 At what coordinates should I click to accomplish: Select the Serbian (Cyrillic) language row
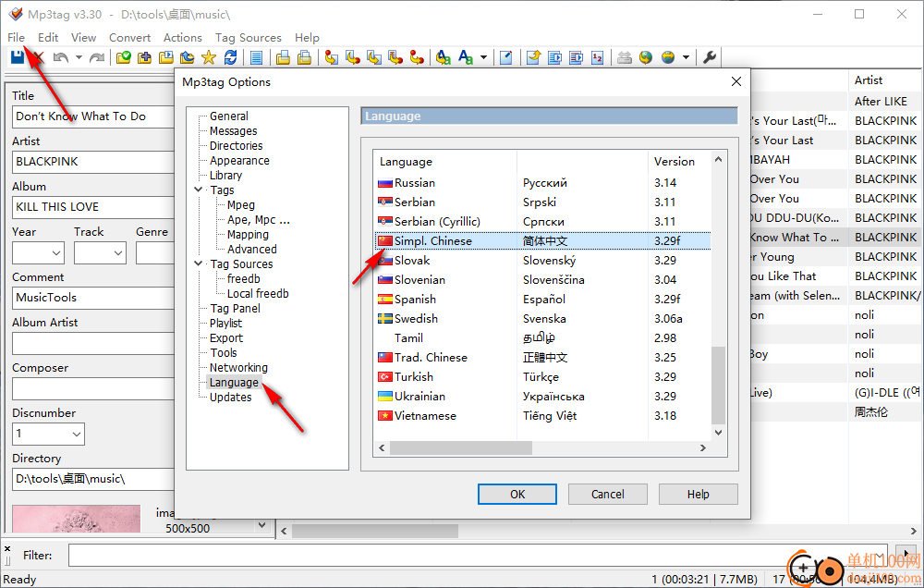[542, 222]
